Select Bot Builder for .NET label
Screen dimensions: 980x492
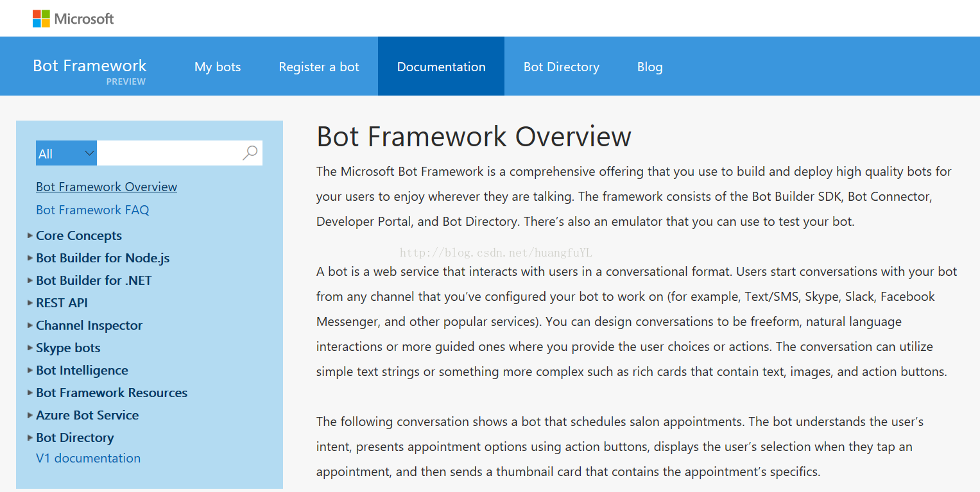tap(94, 280)
